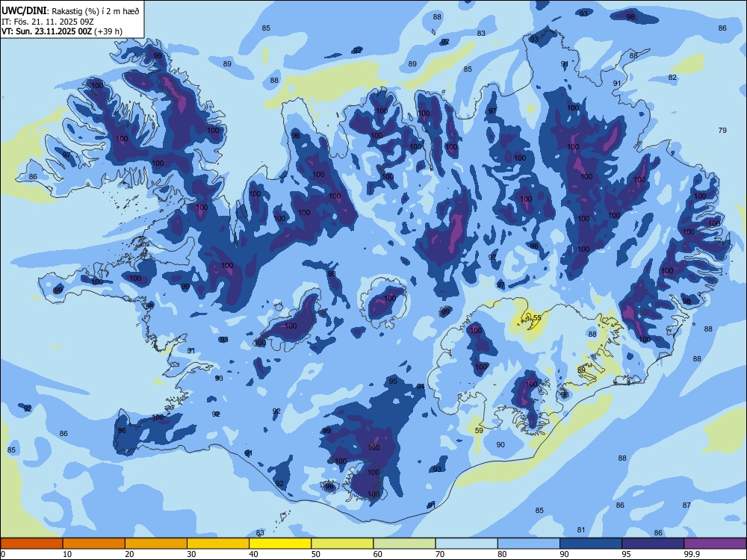The width and height of the screenshot is (747, 560).
Task: Select the 20–30 legend color box
Action: point(156,544)
